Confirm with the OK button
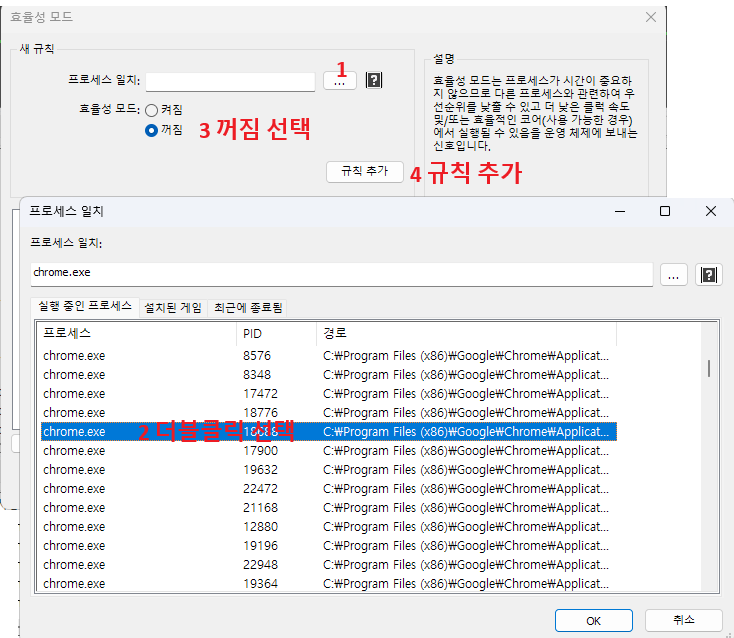 (x=594, y=621)
